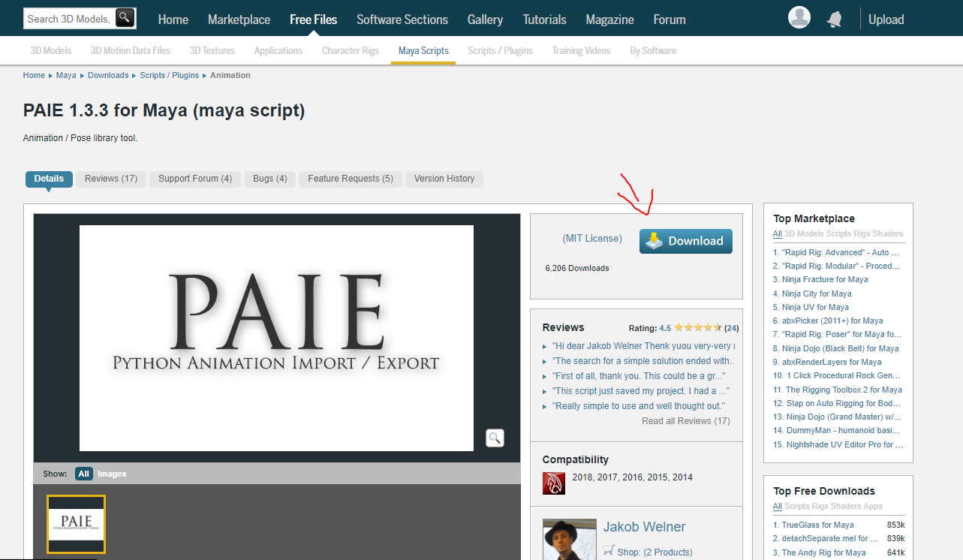This screenshot has height=560, width=963.
Task: Open review "Hi dear Jakob Welner"
Action: 643,346
